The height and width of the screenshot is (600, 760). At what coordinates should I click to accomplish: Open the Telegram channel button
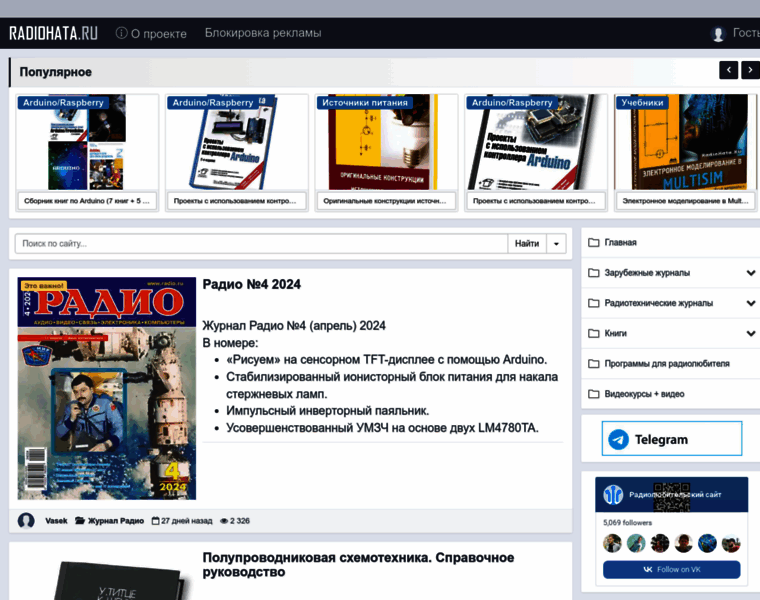coord(672,439)
